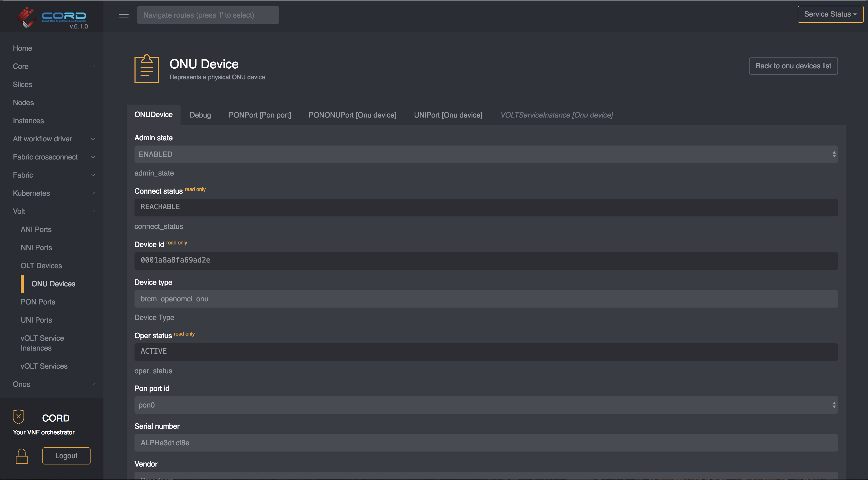This screenshot has height=480, width=868.
Task: Click the Connect status REACHABLE field
Action: click(486, 207)
